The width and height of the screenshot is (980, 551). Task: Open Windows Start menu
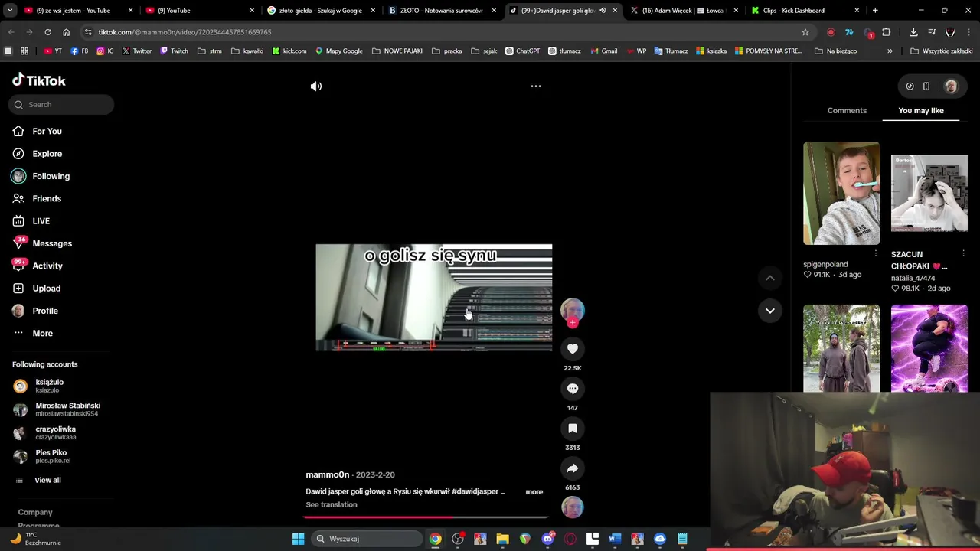298,539
